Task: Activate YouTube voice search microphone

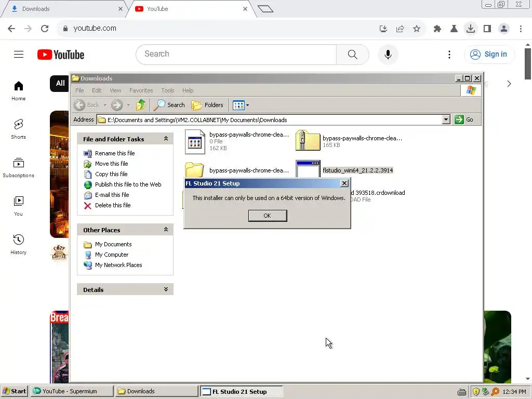Action: [x=388, y=54]
